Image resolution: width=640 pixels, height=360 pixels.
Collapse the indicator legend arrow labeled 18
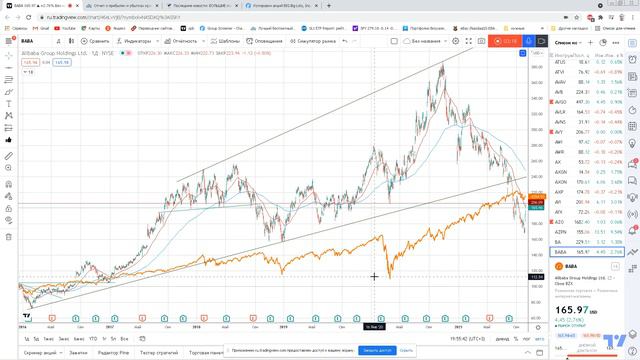[28, 72]
